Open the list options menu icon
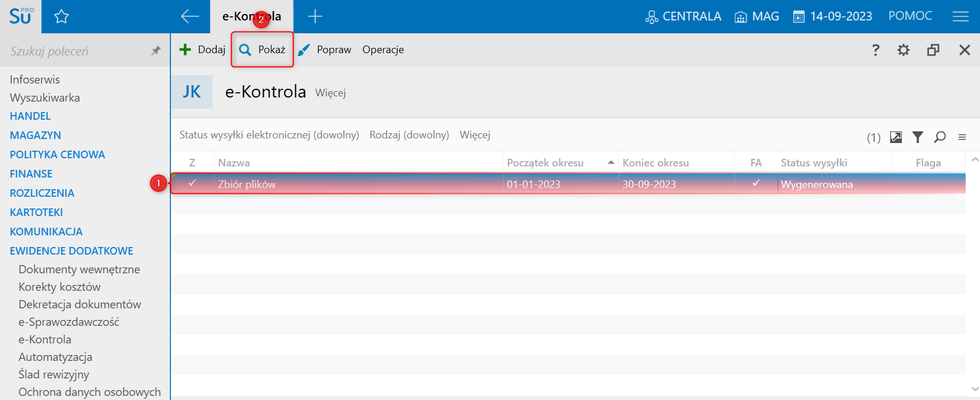 pyautogui.click(x=962, y=137)
